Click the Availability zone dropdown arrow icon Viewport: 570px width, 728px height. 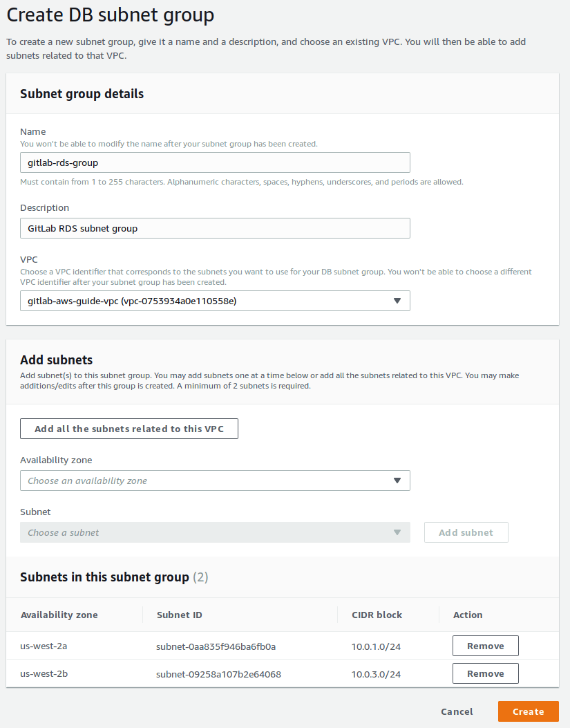(x=397, y=480)
